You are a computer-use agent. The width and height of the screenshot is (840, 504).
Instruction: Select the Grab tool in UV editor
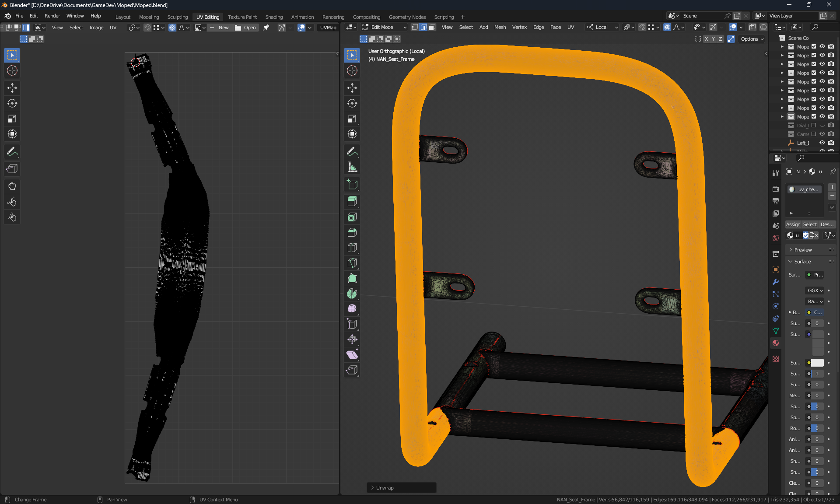click(12, 186)
